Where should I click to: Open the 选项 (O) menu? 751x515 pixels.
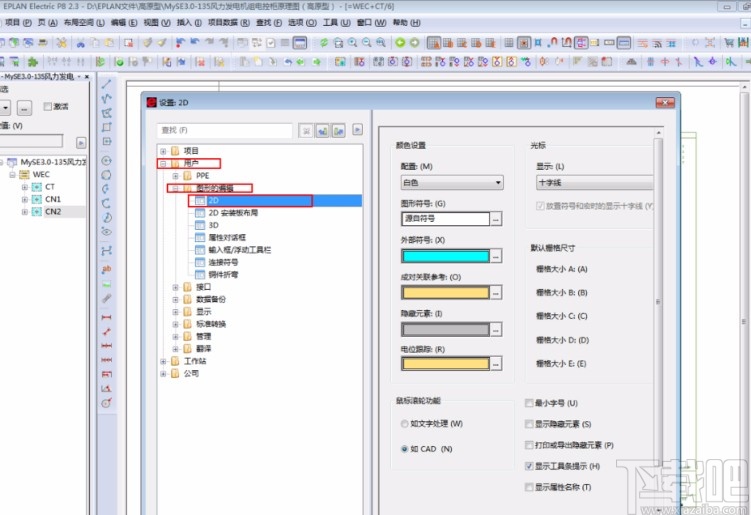pyautogui.click(x=302, y=23)
